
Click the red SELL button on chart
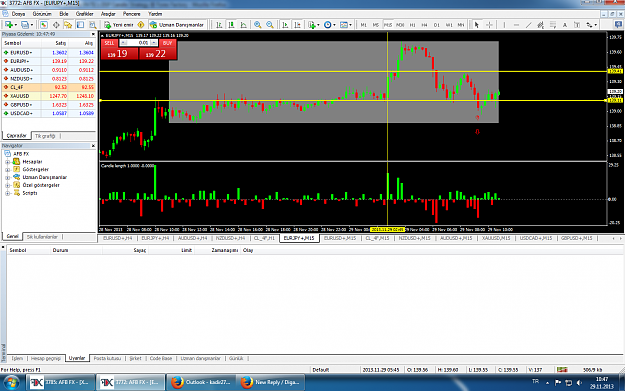click(109, 43)
